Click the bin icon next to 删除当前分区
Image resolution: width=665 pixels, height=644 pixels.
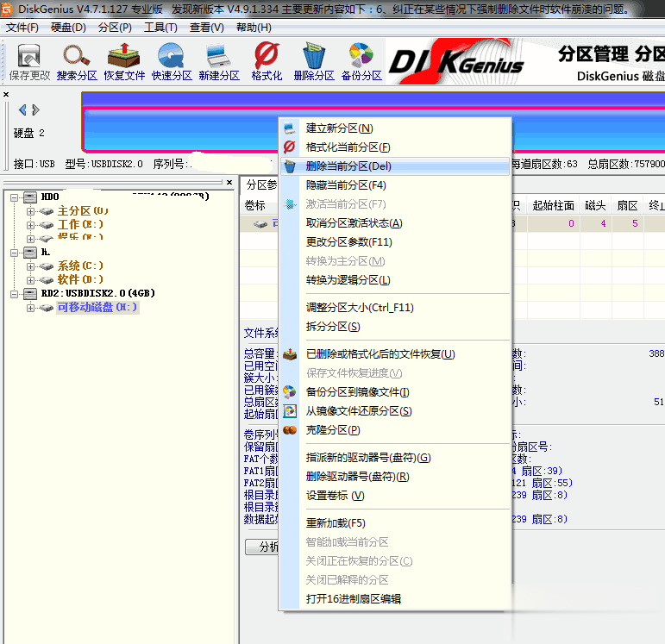[x=290, y=166]
